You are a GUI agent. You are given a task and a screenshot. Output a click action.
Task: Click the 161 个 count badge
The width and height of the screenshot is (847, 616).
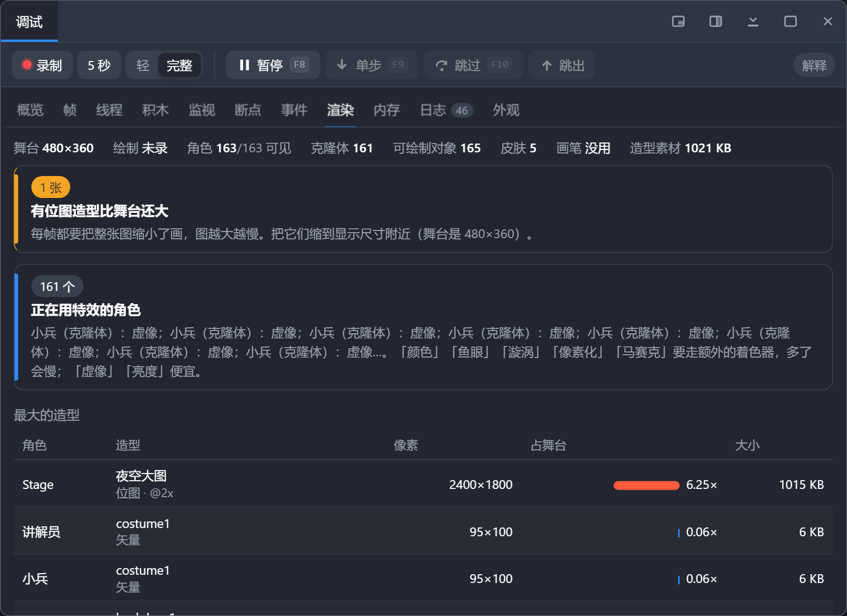[57, 287]
